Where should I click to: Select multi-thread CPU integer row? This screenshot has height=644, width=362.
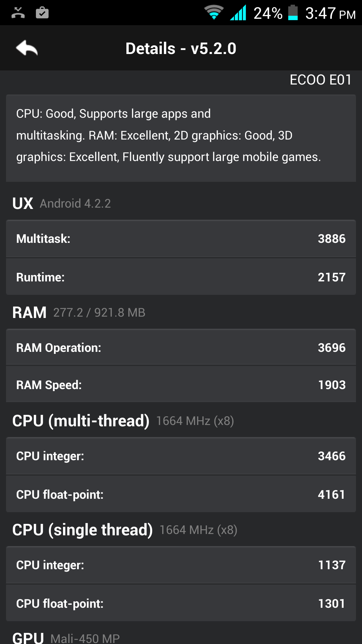pos(181,456)
